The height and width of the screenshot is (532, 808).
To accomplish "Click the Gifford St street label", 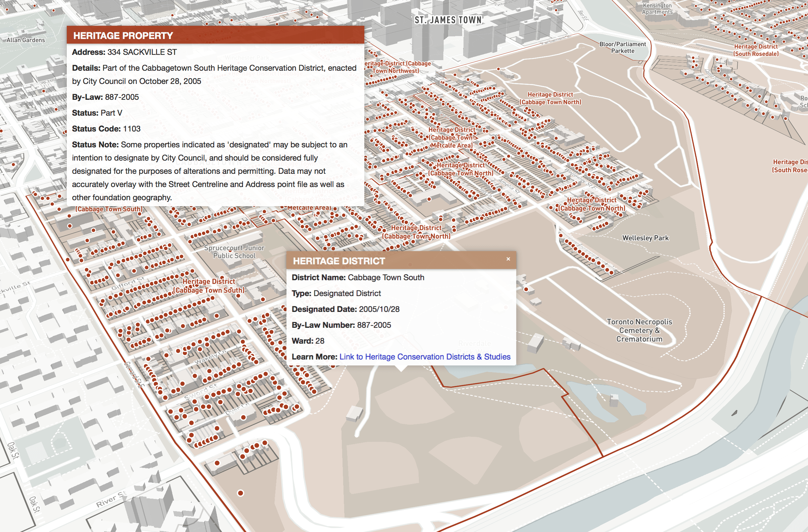I will (x=128, y=283).
